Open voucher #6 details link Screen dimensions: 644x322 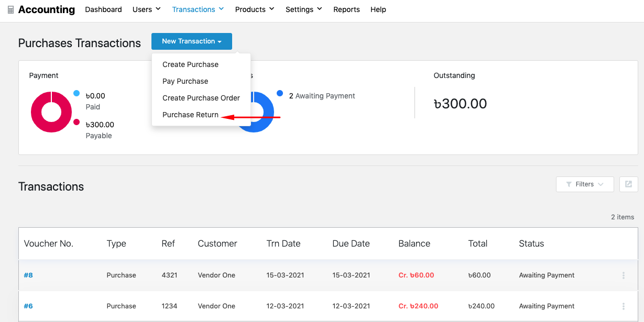click(x=28, y=306)
